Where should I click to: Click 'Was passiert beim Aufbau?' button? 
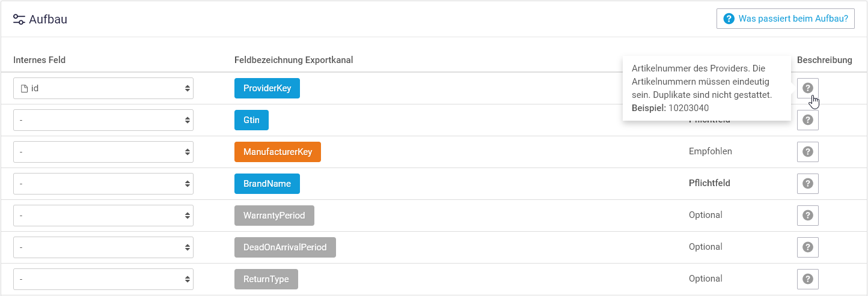pyautogui.click(x=786, y=19)
